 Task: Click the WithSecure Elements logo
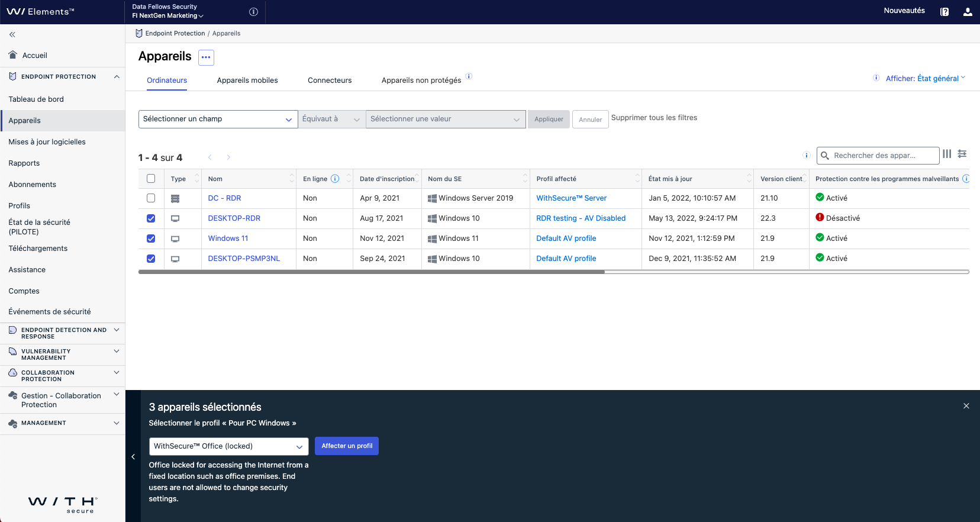click(x=40, y=12)
